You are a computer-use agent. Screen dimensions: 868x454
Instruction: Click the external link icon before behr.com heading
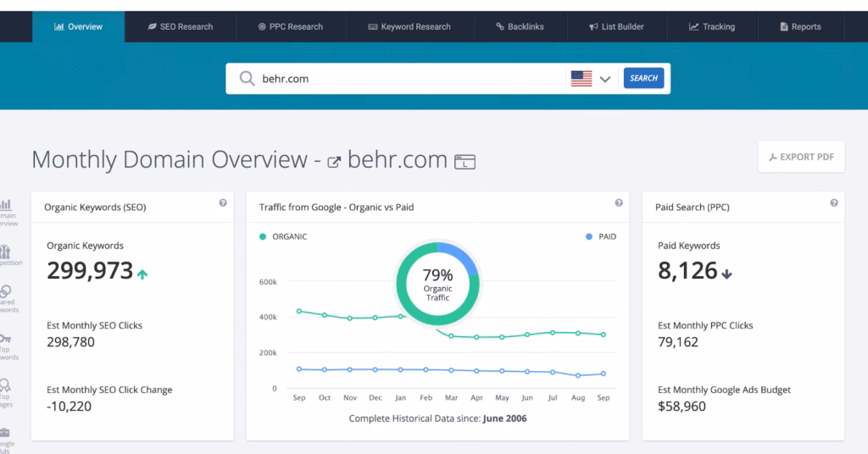tap(334, 161)
